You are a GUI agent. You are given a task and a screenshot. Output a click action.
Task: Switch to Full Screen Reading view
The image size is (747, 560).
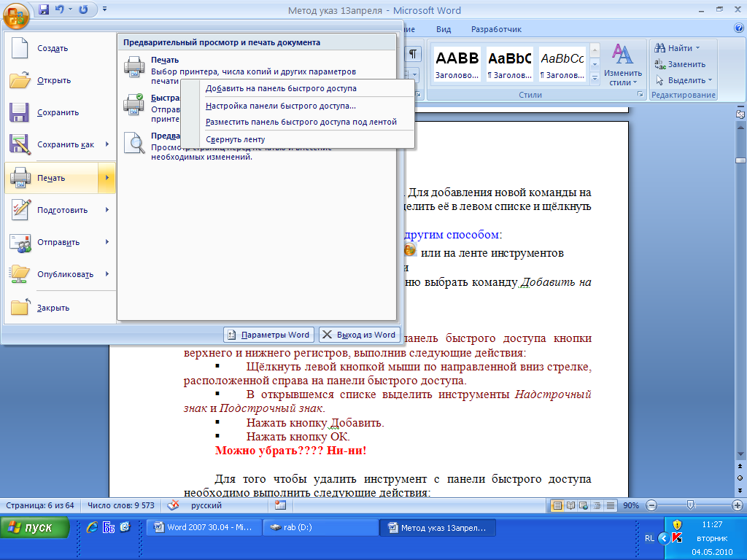click(x=570, y=506)
